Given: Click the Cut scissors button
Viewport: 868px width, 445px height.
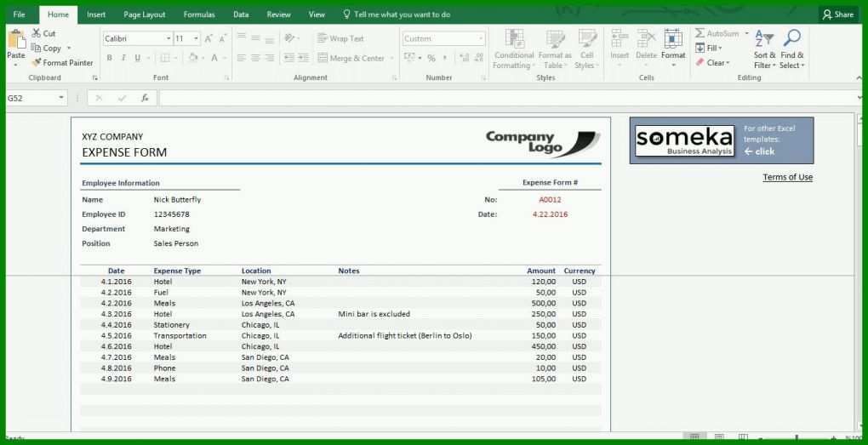Looking at the screenshot, I should click(43, 33).
